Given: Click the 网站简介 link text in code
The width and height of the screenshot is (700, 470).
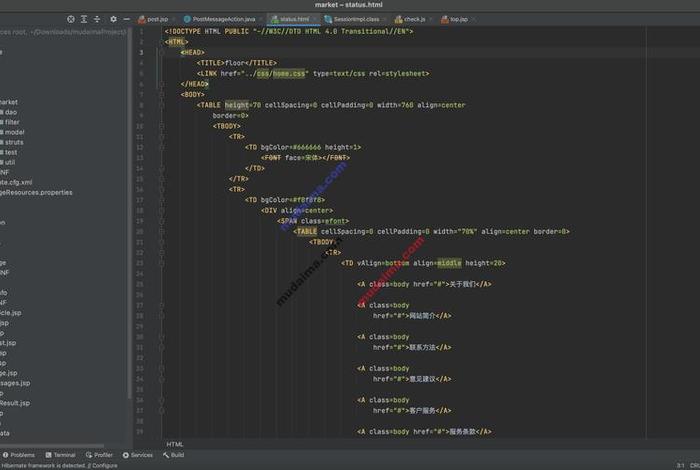Looking at the screenshot, I should (x=422, y=316).
